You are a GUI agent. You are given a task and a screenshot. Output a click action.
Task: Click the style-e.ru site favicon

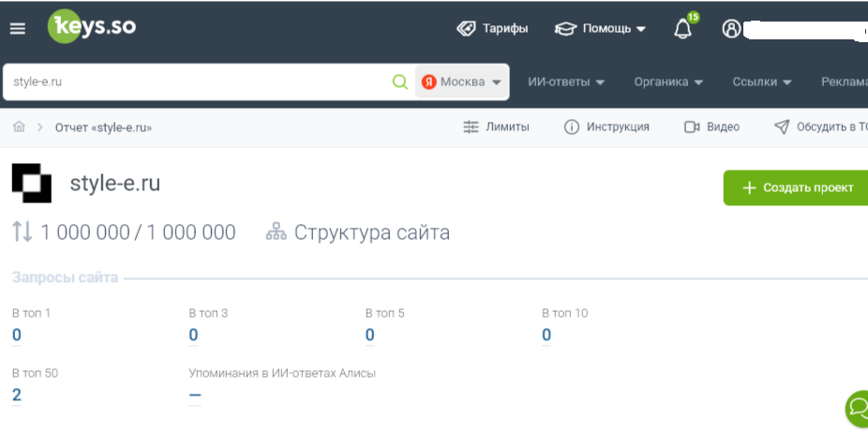tap(32, 184)
